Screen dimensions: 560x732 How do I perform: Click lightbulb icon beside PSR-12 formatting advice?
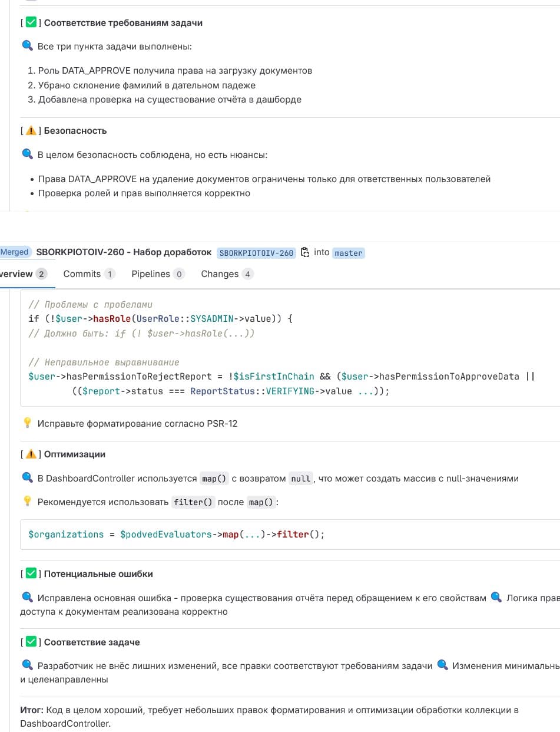pyautogui.click(x=27, y=423)
